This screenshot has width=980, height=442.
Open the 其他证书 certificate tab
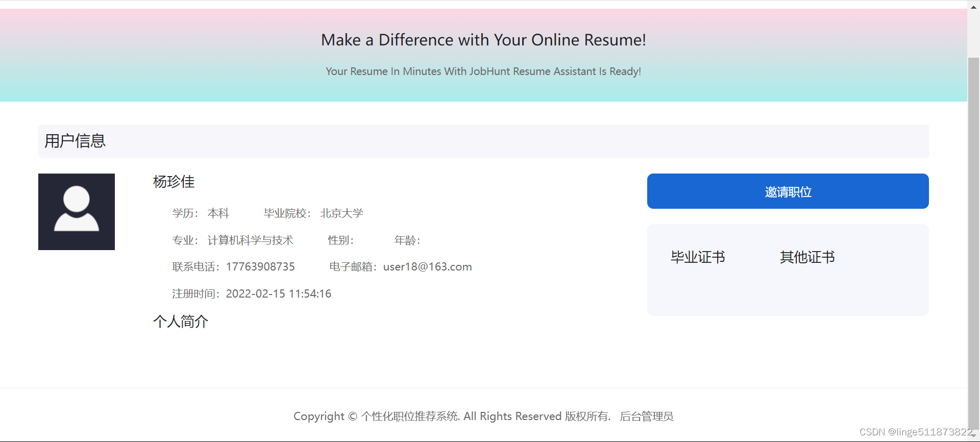click(807, 257)
